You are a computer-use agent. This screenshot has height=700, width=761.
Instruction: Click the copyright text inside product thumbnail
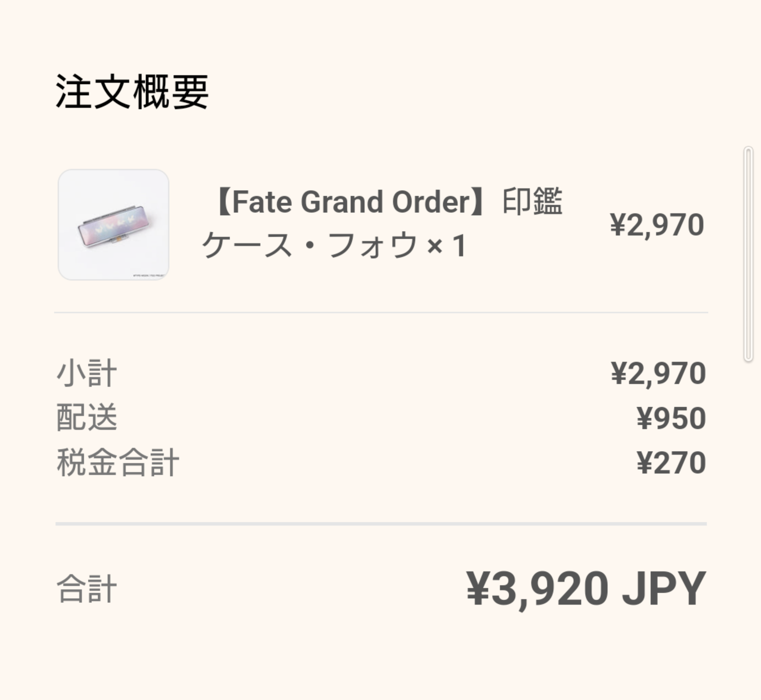149,276
